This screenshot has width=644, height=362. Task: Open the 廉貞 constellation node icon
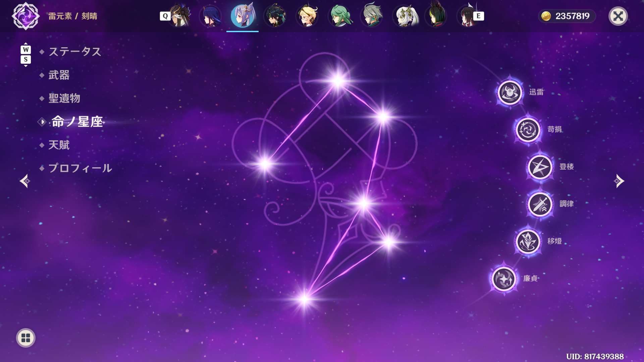pos(504,279)
